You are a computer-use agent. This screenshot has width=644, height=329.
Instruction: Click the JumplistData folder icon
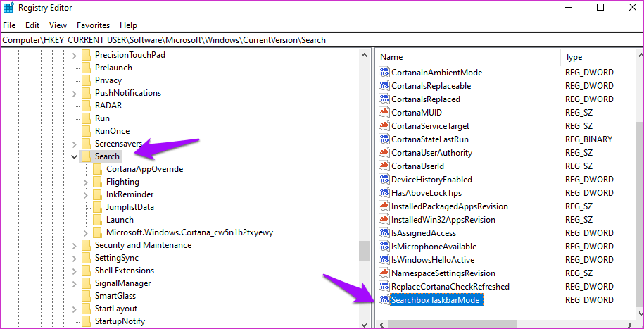click(x=97, y=207)
